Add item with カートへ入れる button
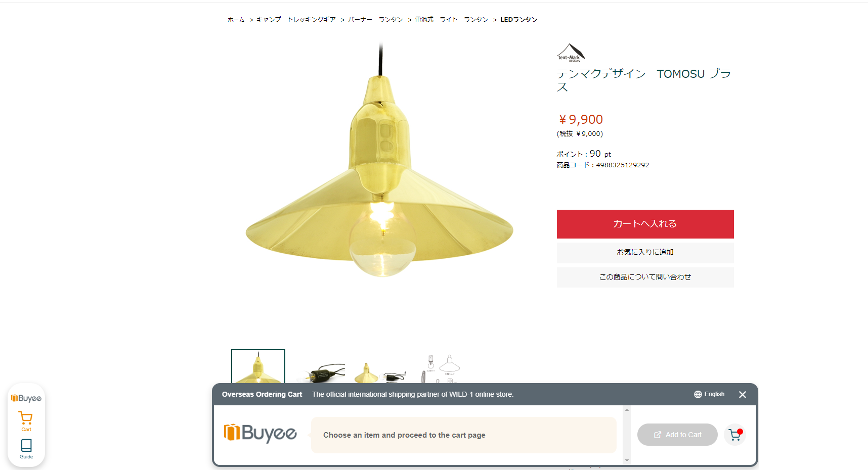 tap(645, 224)
